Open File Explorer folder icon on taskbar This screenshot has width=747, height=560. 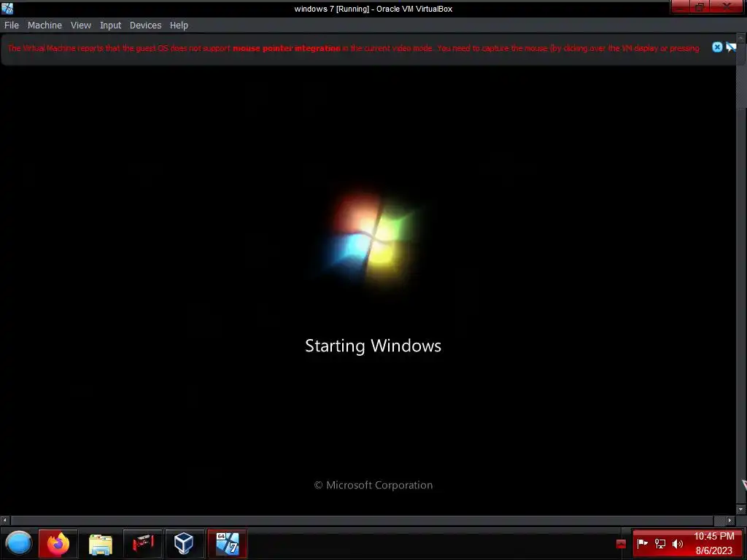coord(101,544)
